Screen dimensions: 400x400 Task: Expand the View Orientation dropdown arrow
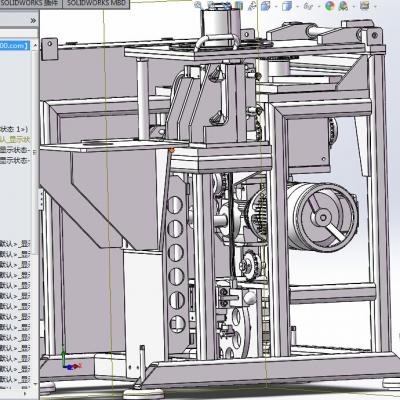click(x=276, y=6)
